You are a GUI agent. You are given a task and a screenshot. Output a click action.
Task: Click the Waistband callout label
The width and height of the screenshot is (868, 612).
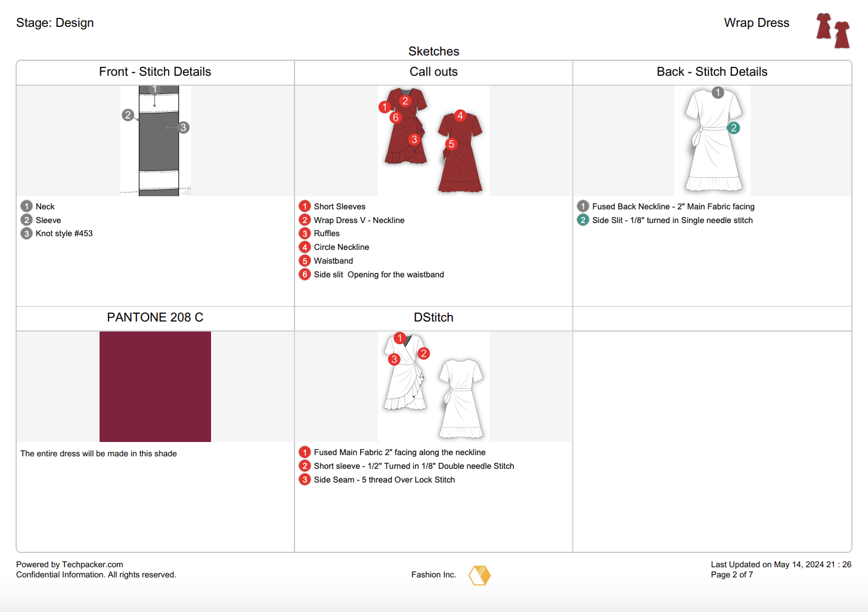click(x=333, y=261)
